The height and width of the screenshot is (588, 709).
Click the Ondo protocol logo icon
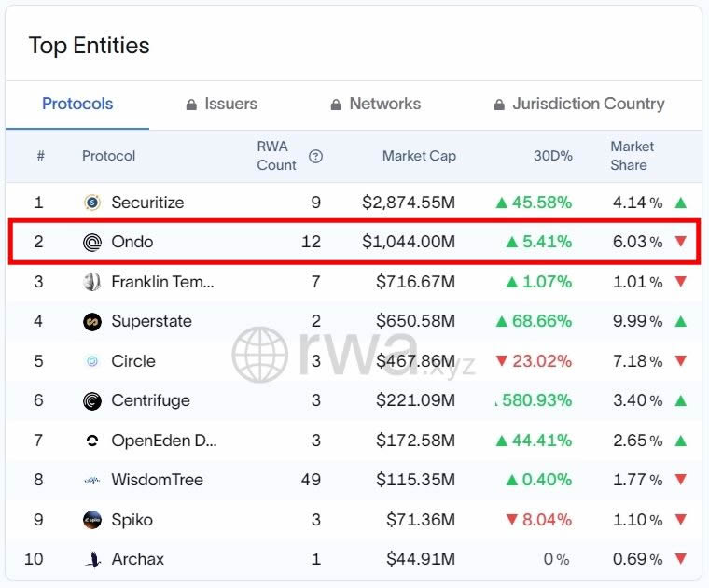pyautogui.click(x=92, y=243)
